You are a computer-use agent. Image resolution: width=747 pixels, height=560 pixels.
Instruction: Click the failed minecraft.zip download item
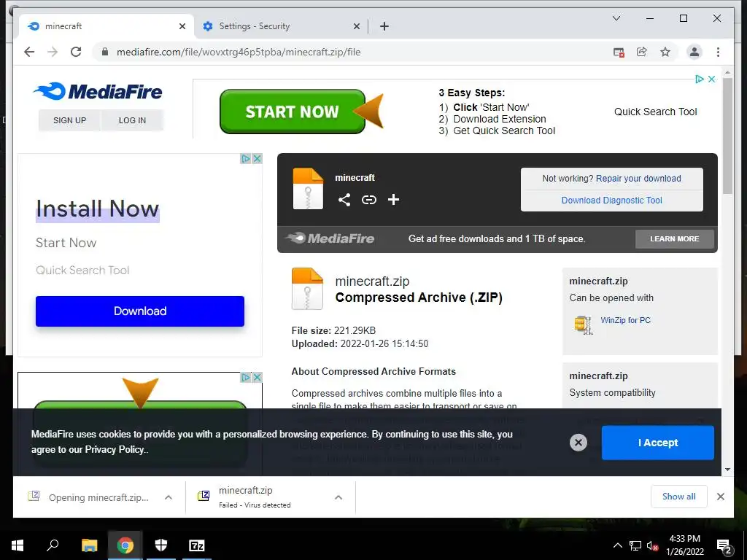click(x=271, y=497)
